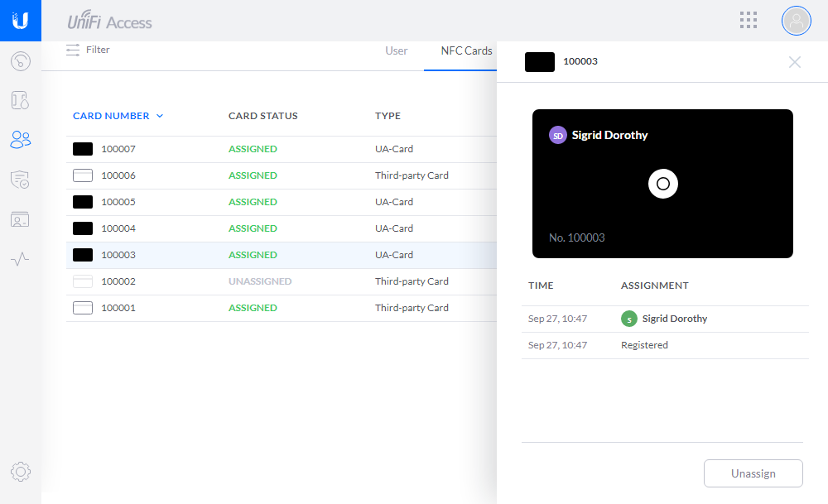The image size is (828, 504).
Task: Select card number 100005
Action: click(x=118, y=202)
